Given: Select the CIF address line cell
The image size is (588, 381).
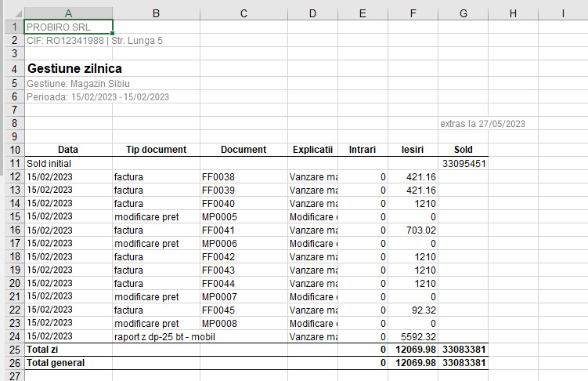Looking at the screenshot, I should (x=94, y=41).
